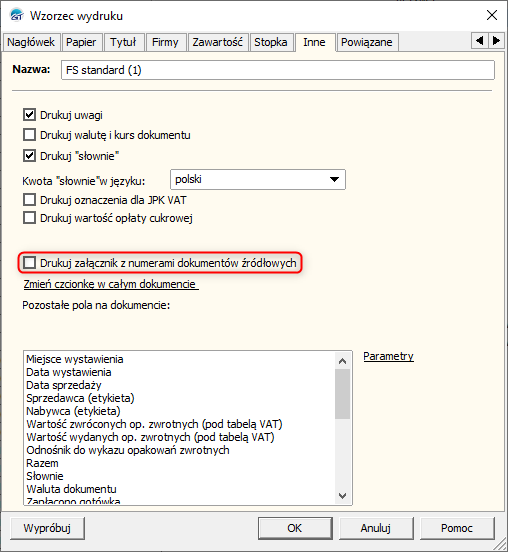Click the list scrollbar up arrow
The width and height of the screenshot is (508, 552).
coord(343,361)
